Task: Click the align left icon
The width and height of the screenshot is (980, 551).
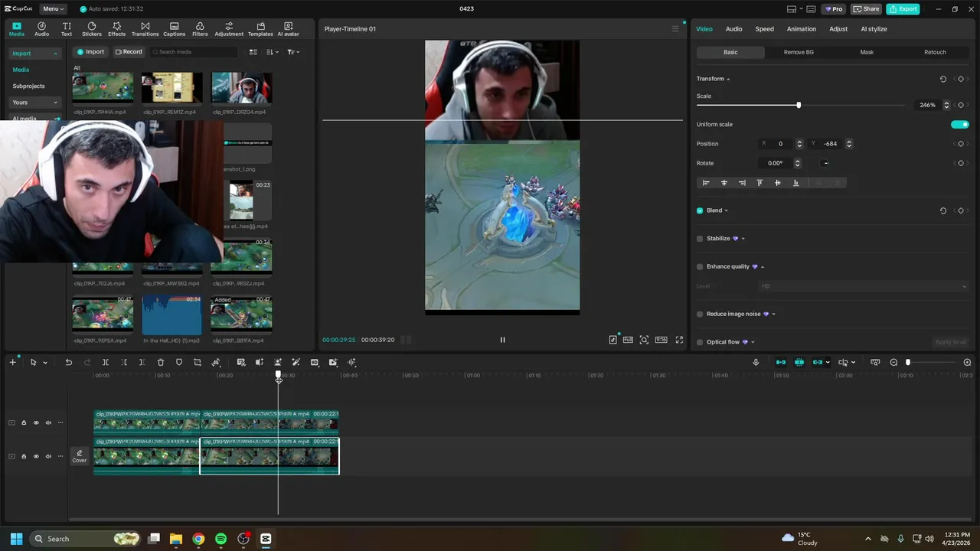Action: coord(706,183)
